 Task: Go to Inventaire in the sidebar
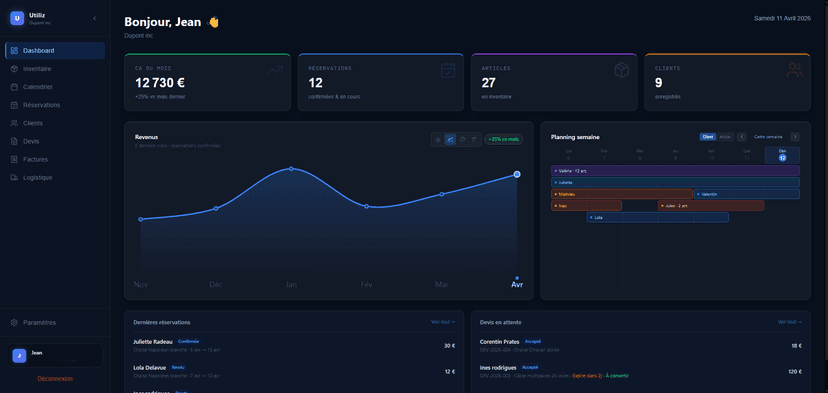click(x=55, y=69)
